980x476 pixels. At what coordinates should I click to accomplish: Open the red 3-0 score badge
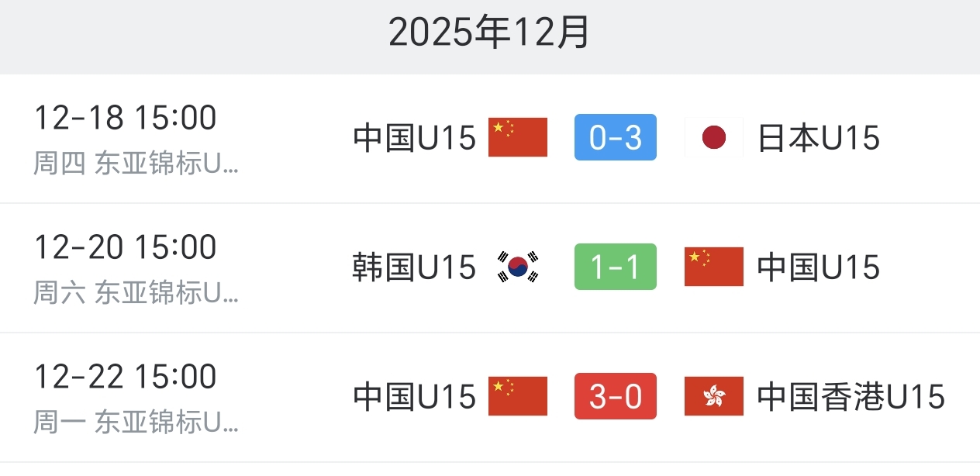tap(616, 397)
